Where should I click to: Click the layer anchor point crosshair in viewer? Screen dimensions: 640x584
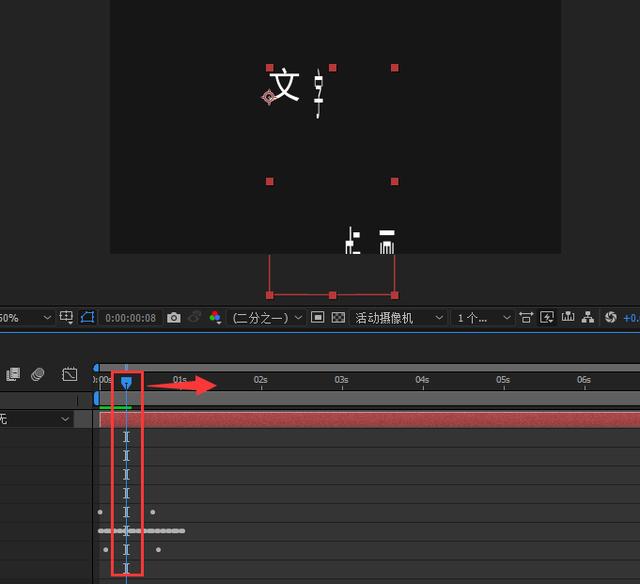click(269, 97)
